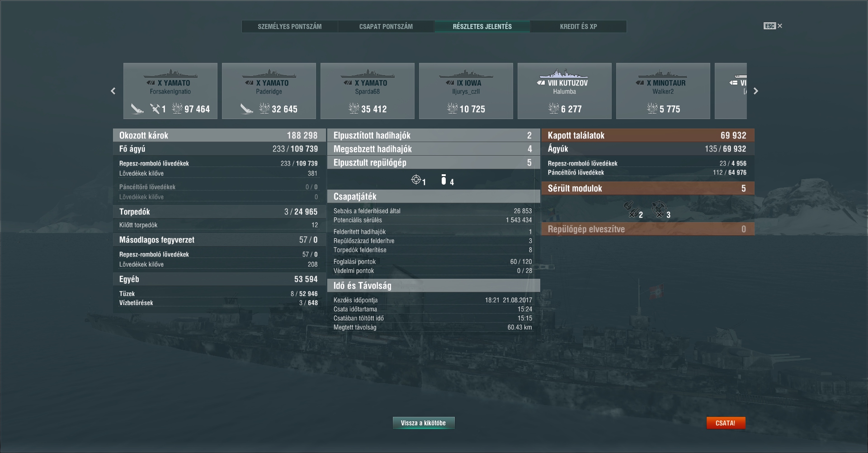Image resolution: width=868 pixels, height=453 pixels.
Task: Click aircraft kill icon on ForsakenIgnatio card
Action: (155, 109)
